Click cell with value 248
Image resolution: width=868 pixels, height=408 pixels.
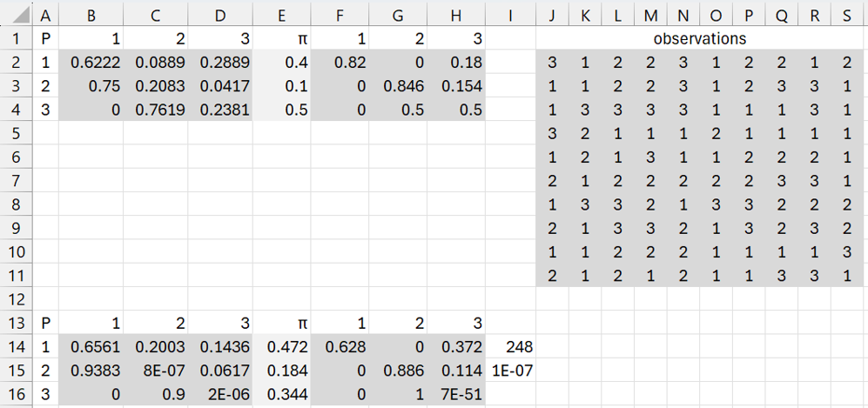tap(510, 346)
